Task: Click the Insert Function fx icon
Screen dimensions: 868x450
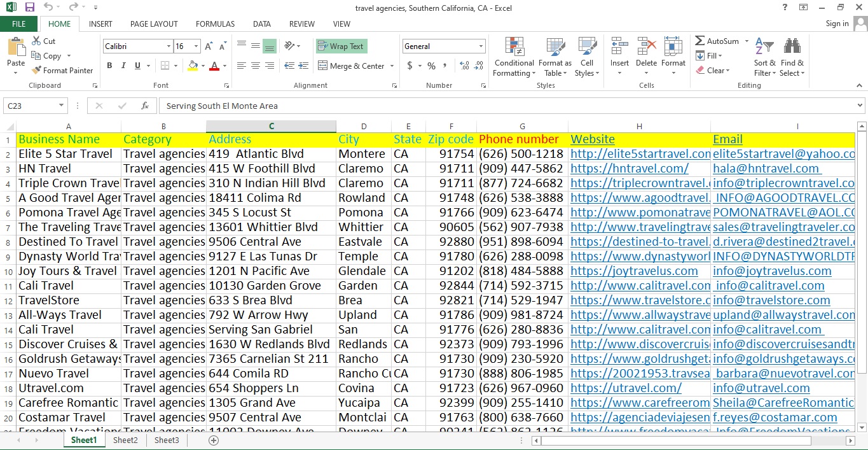Action: (145, 106)
